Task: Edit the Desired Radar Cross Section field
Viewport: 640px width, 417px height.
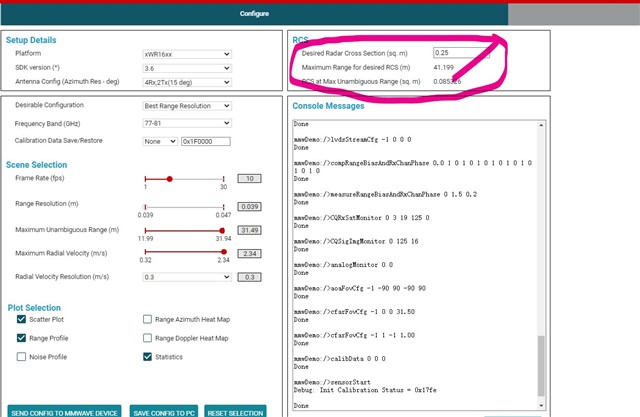Action: click(x=461, y=53)
